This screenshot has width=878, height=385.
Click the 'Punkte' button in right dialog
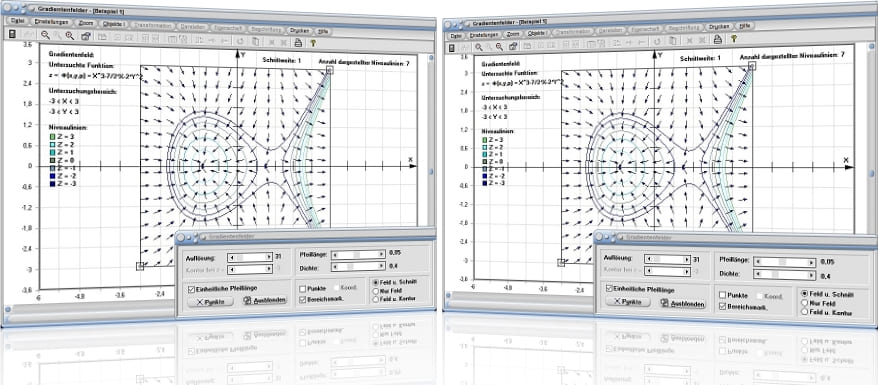628,302
